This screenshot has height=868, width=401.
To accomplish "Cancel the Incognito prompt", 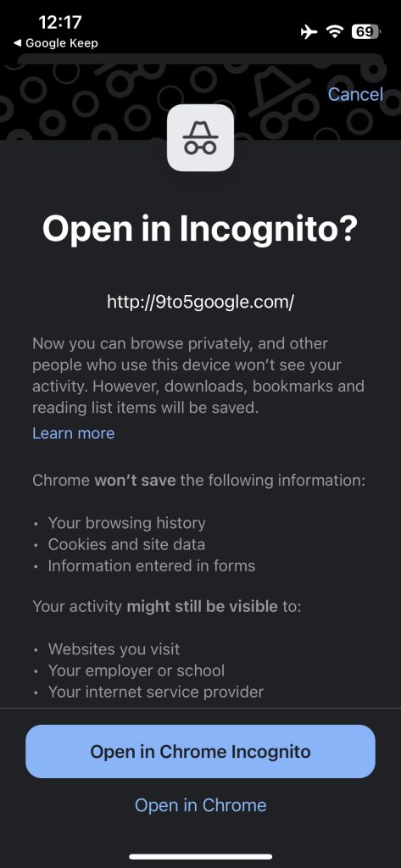I will (355, 94).
